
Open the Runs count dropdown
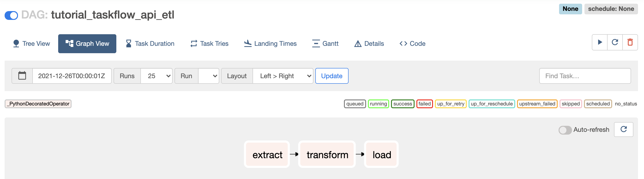(x=156, y=76)
